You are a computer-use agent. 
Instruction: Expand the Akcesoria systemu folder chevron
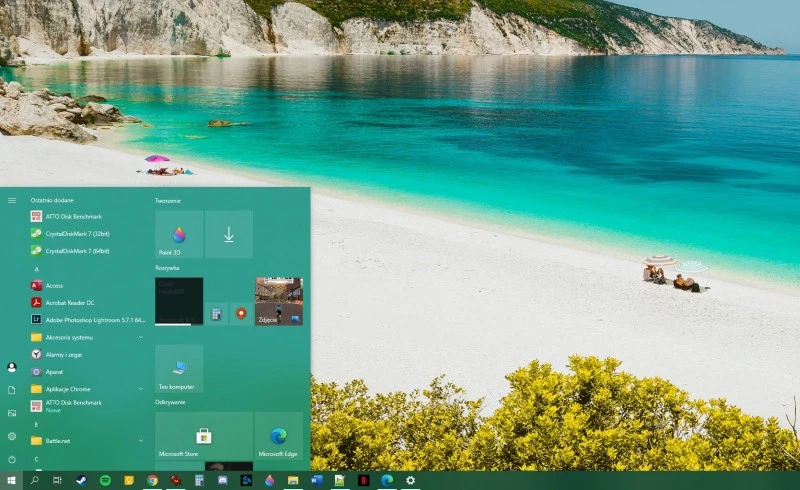point(141,337)
